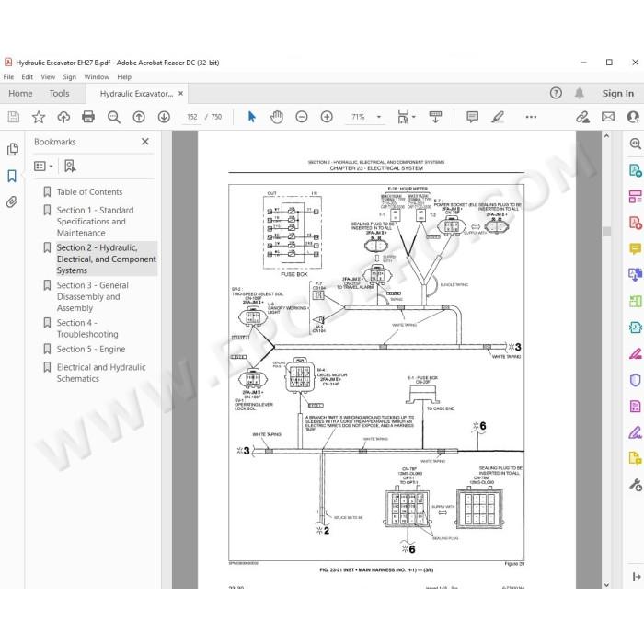Expand the bookmarks options menu
The width and height of the screenshot is (644, 644).
pyautogui.click(x=43, y=166)
